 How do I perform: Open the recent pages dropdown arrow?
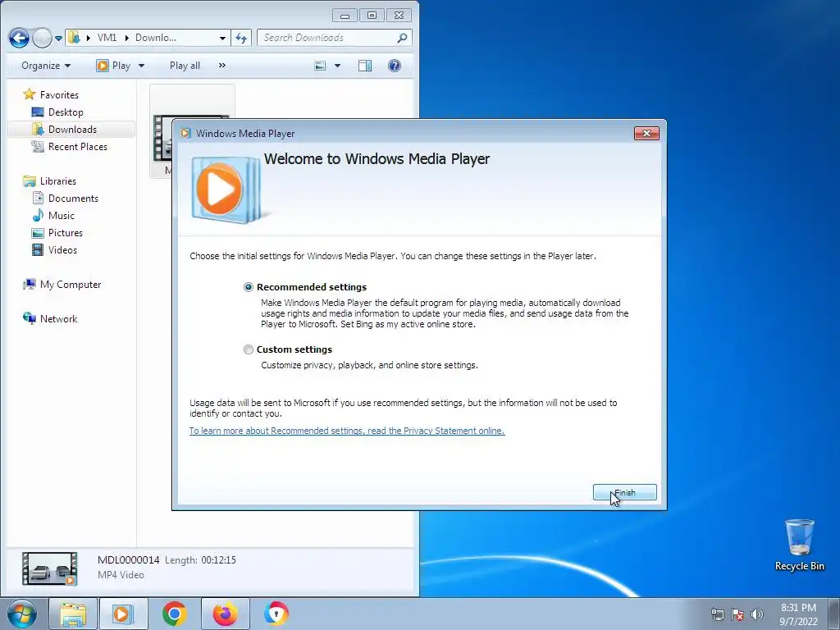58,38
